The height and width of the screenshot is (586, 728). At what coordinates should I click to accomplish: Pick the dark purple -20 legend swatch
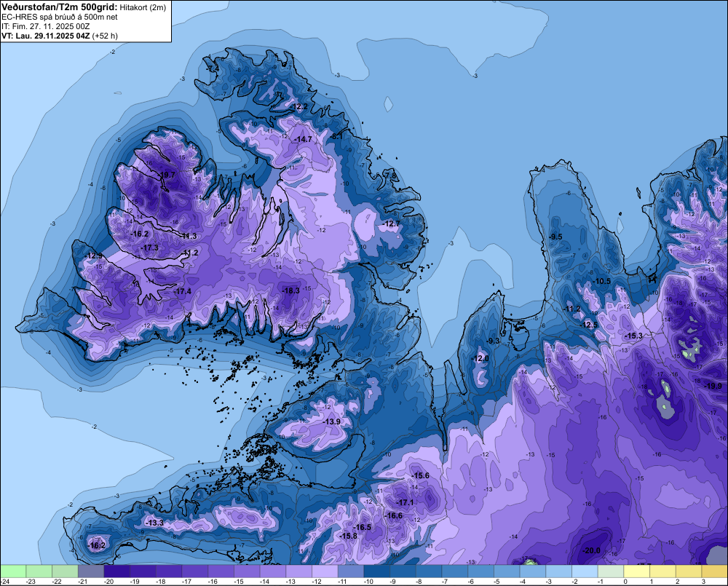coord(117,571)
